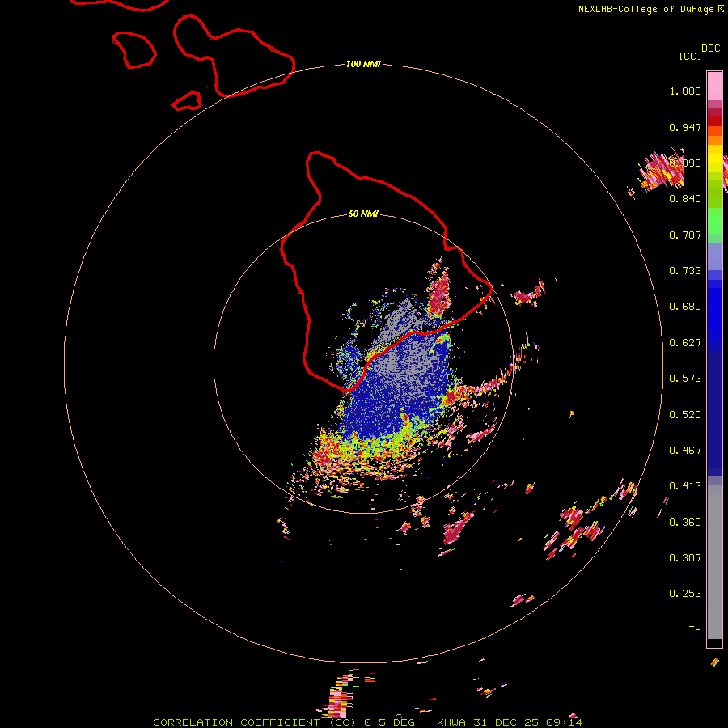Select the 0.253 color scale value

pyautogui.click(x=685, y=594)
